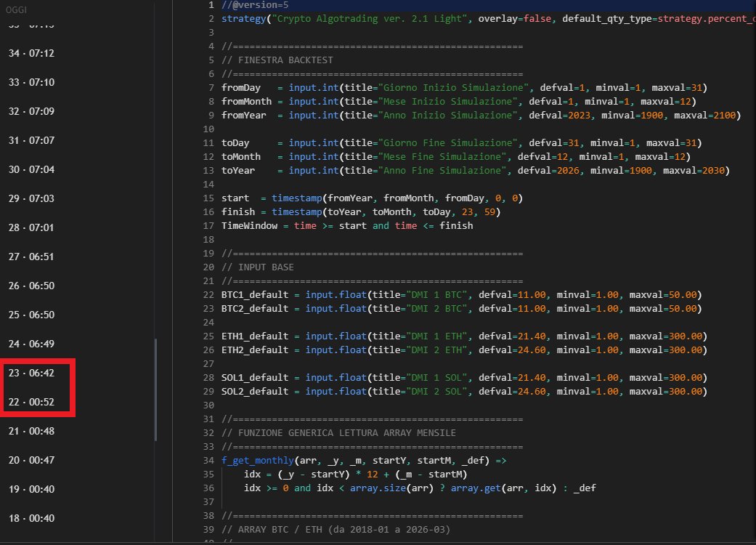
Task: Select version 21 from 00:48
Action: pos(31,431)
